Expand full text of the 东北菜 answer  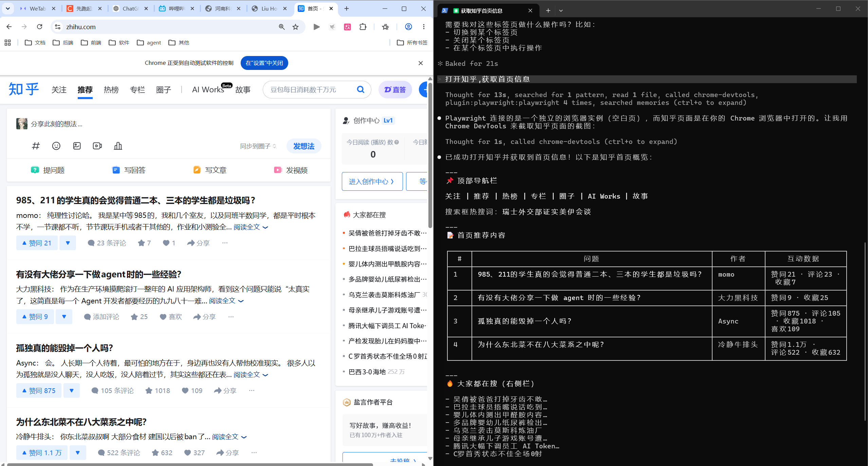(x=229, y=437)
